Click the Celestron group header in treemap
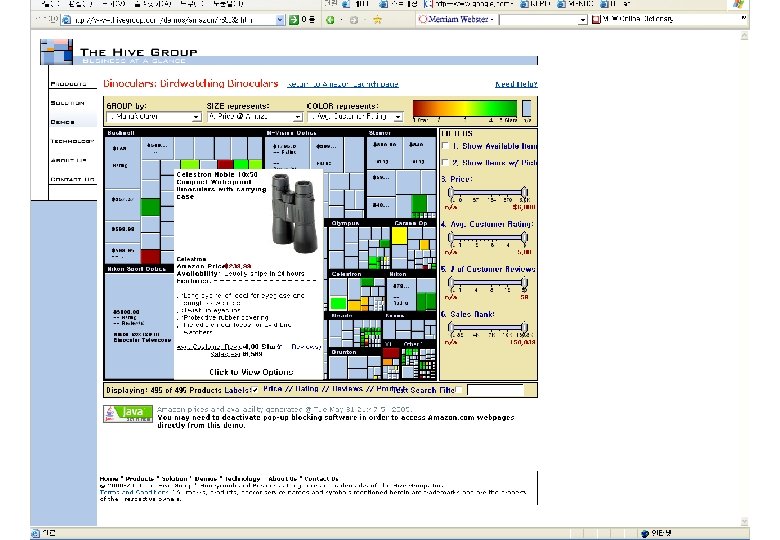This screenshot has height=540, width=780. click(357, 274)
